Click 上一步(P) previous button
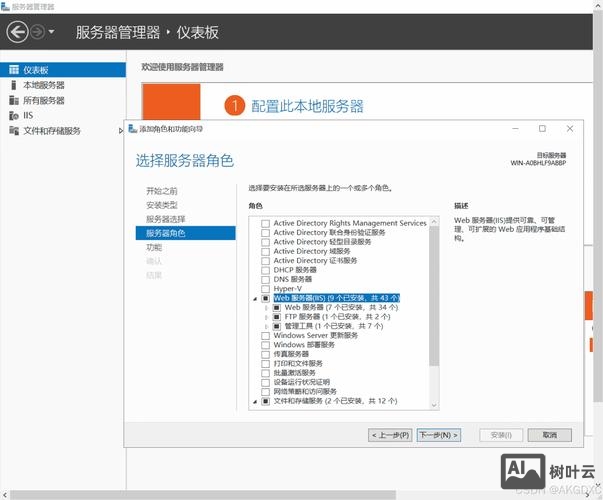 (x=390, y=435)
